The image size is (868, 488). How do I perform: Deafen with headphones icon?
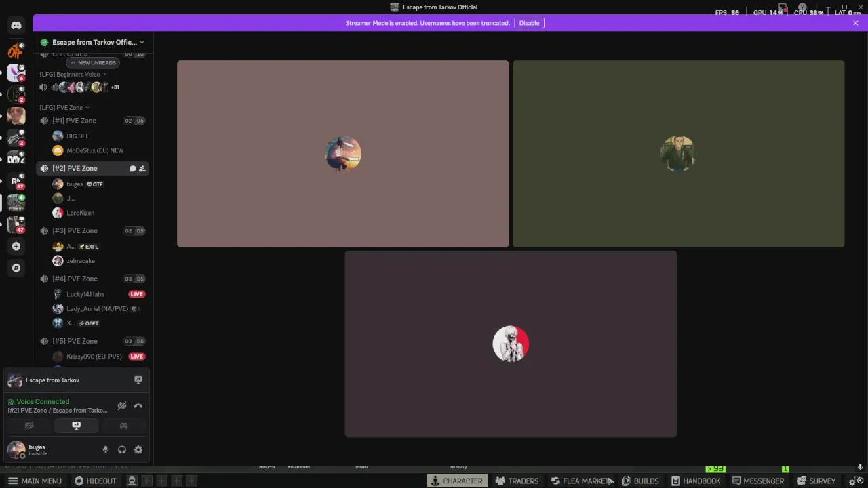(x=122, y=449)
